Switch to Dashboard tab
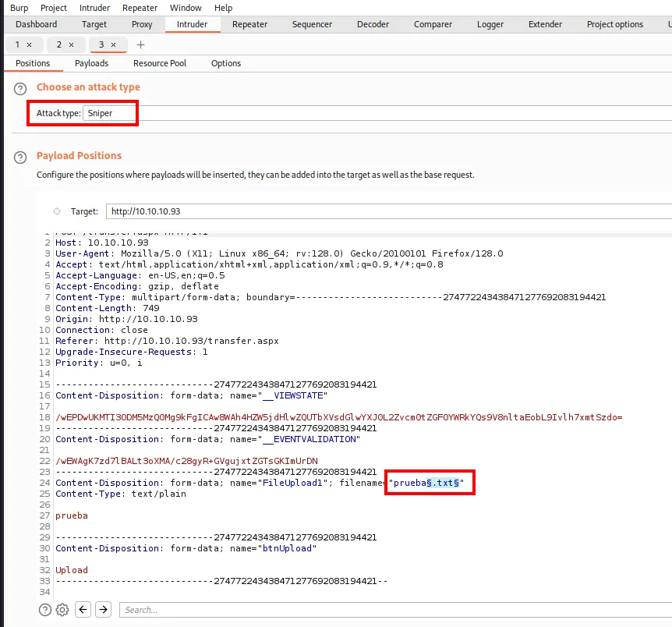Screen dimensions: 672x627 pyautogui.click(x=37, y=24)
